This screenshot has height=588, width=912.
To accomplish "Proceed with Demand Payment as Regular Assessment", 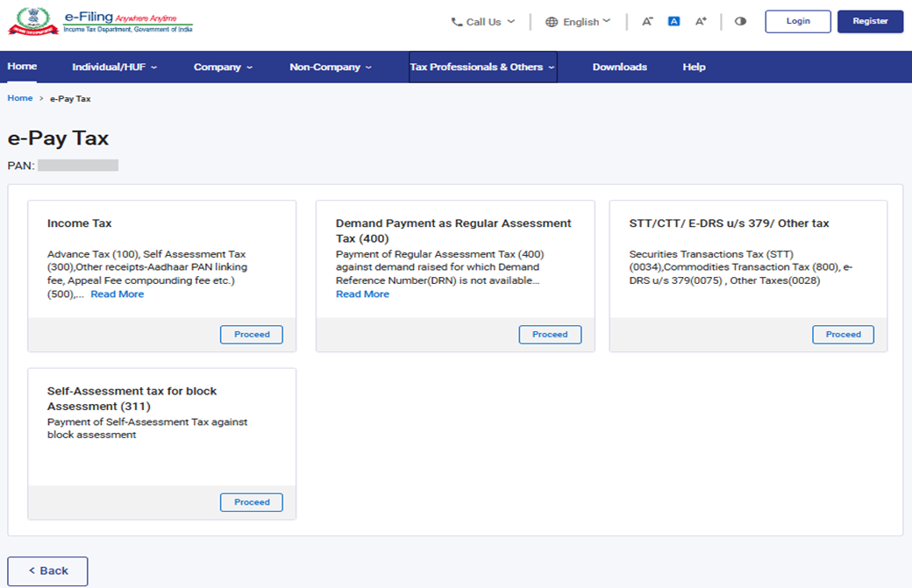I will 550,335.
